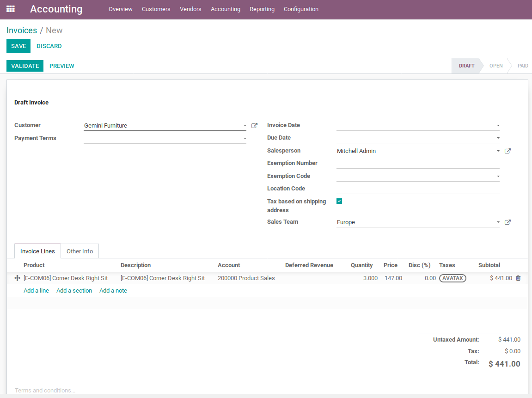This screenshot has width=532, height=398.
Task: Save the invoice
Action: pyautogui.click(x=18, y=46)
